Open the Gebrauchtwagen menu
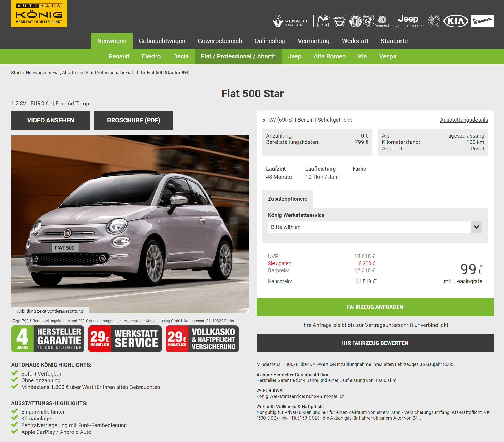This screenshot has height=442, width=504. [x=162, y=41]
